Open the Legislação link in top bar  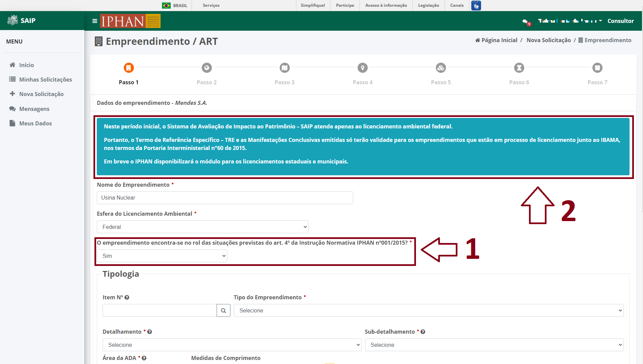[x=428, y=5]
